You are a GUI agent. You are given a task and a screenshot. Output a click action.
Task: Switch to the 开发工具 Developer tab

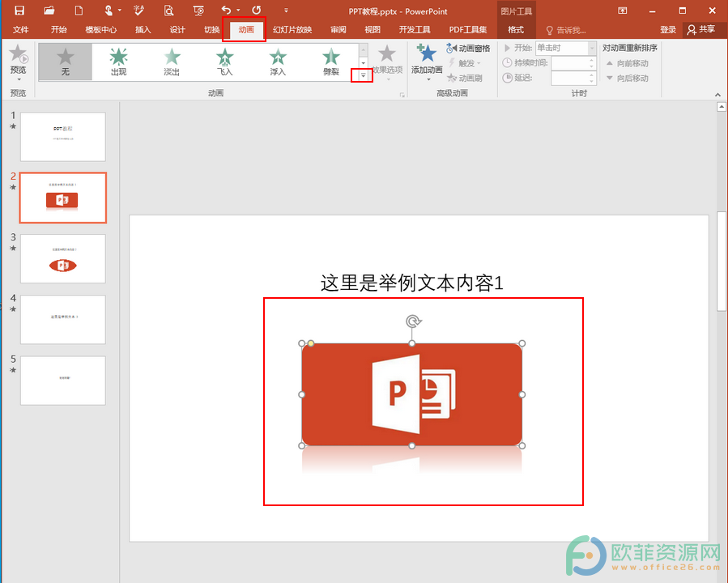click(415, 30)
